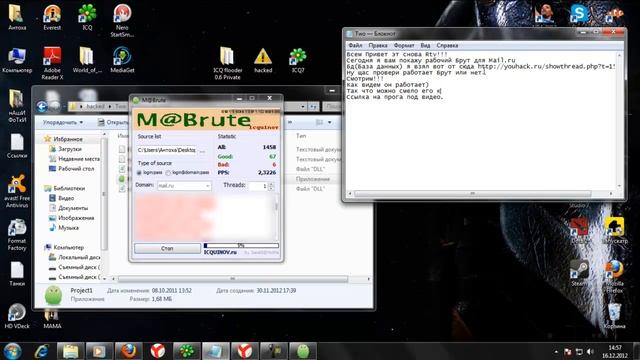Open the Windows Start button
The width and height of the screenshot is (640, 360).
(x=12, y=351)
